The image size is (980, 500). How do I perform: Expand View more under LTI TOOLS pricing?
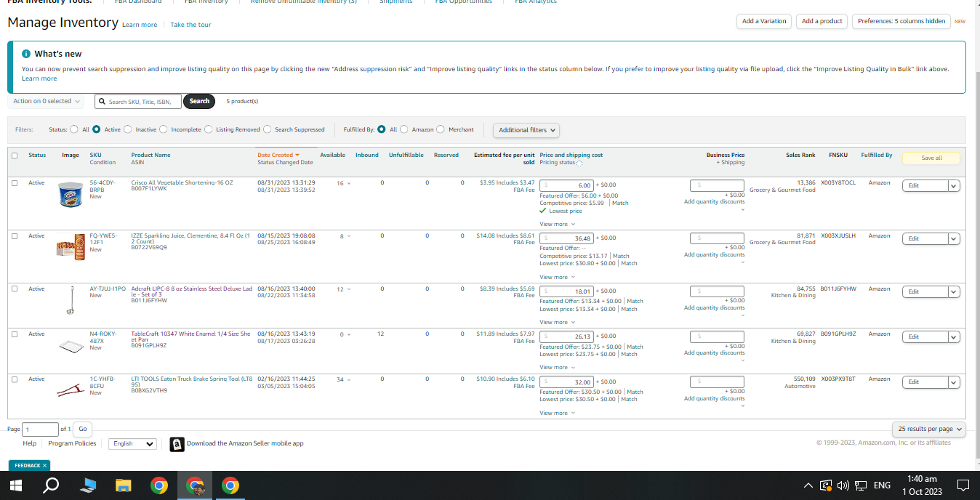pyautogui.click(x=557, y=413)
